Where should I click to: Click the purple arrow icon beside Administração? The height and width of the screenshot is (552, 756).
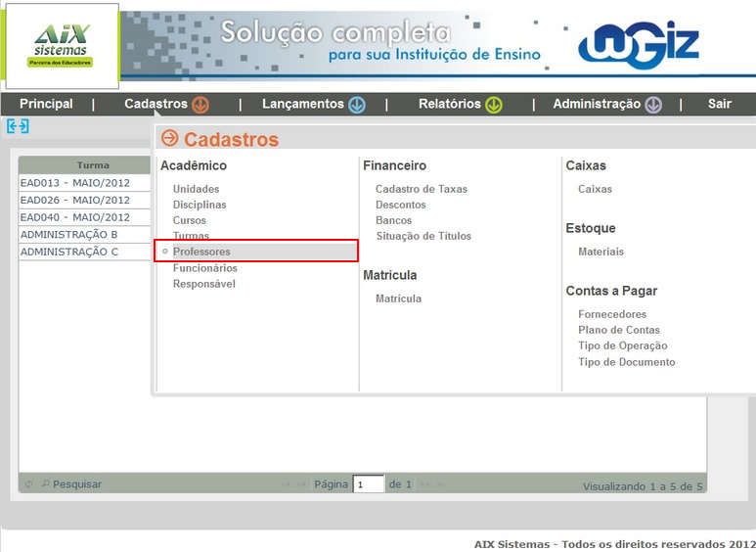tap(653, 105)
